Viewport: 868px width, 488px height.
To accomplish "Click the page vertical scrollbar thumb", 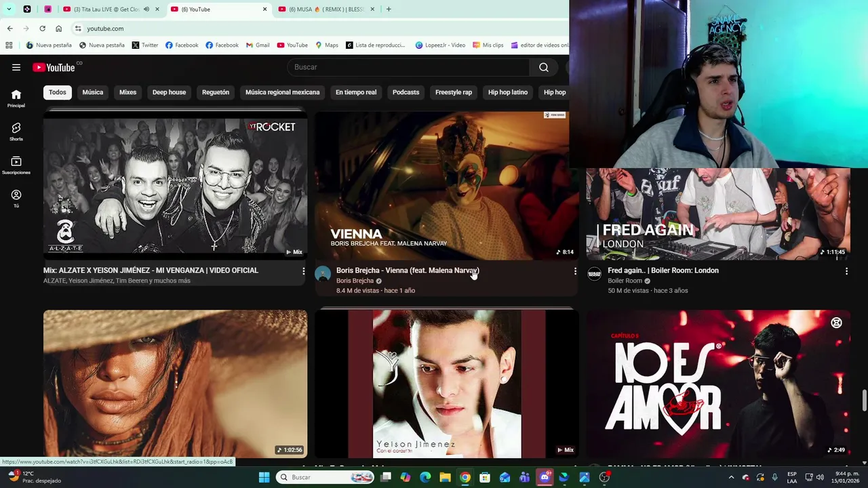I will pyautogui.click(x=864, y=400).
